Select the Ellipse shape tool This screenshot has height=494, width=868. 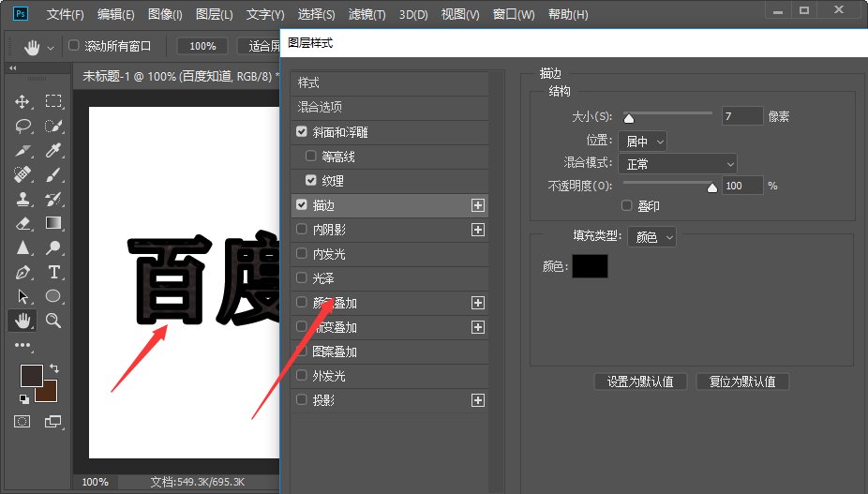pos(53,296)
